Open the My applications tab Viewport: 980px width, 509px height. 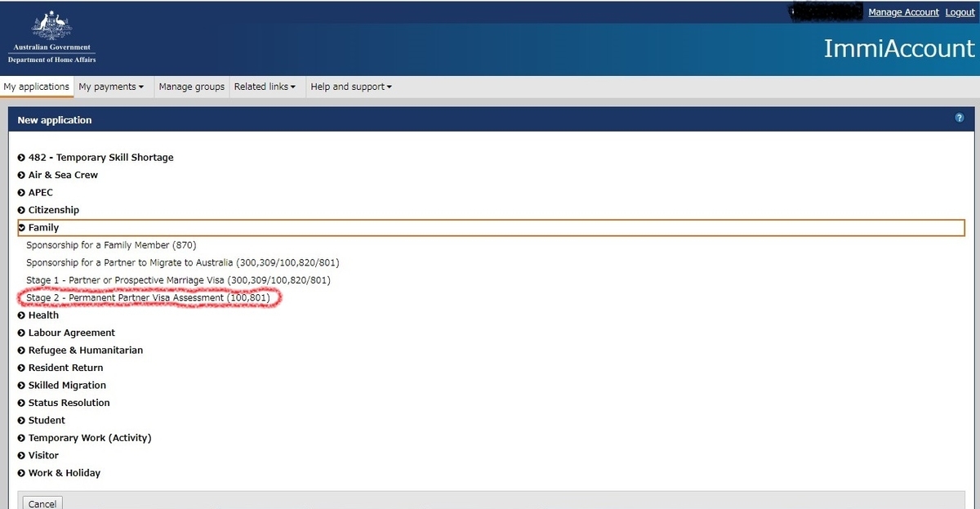coord(37,87)
